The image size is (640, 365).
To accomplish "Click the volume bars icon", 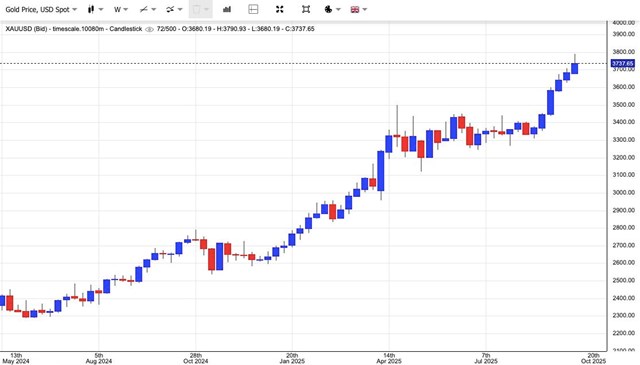I will click(x=227, y=9).
